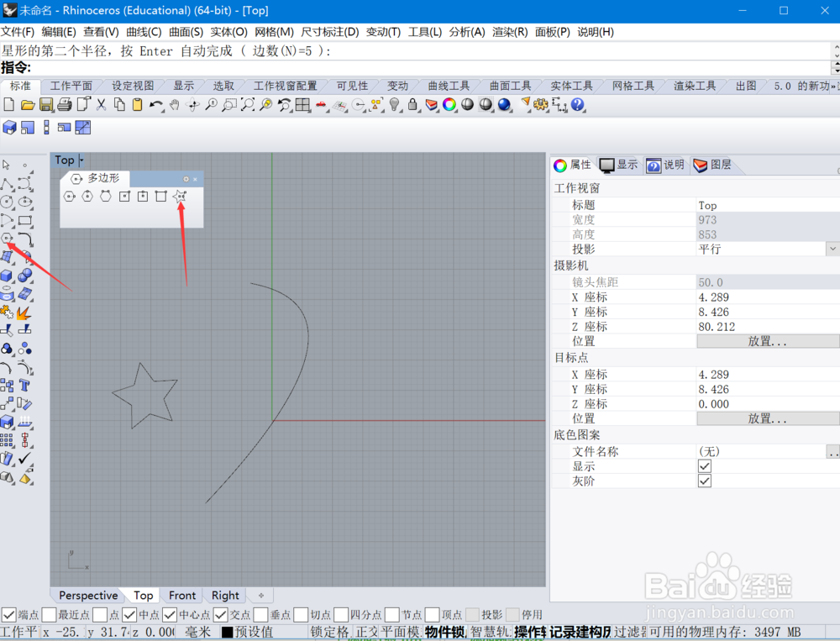The width and height of the screenshot is (840, 641).
Task: Select the polygon tool in the left sidebar
Action: (x=7, y=239)
